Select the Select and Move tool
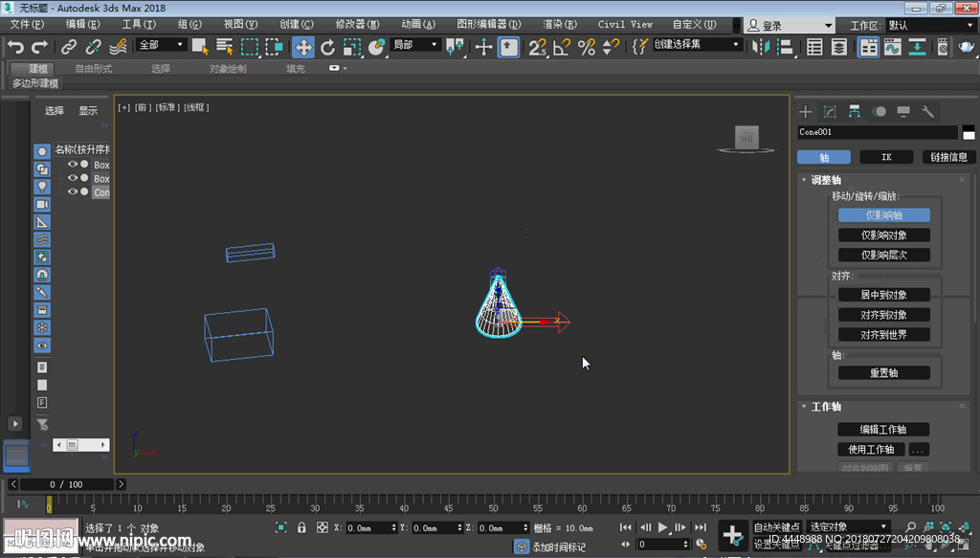The width and height of the screenshot is (980, 558). pyautogui.click(x=303, y=47)
